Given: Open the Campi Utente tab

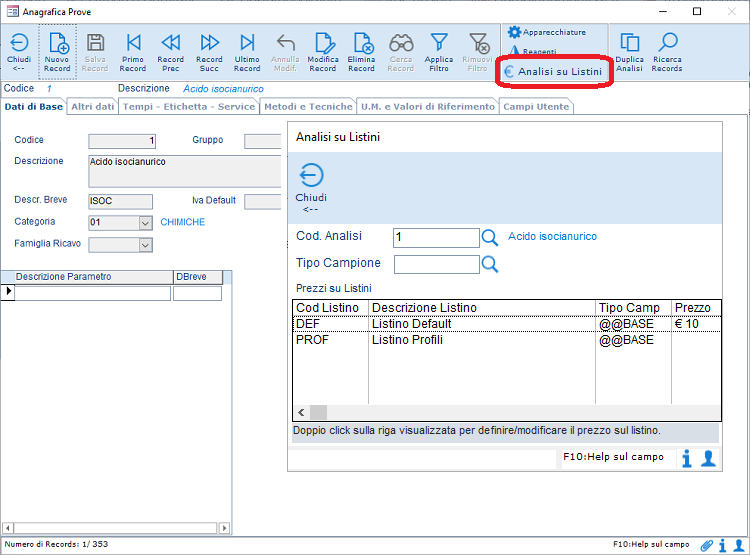Looking at the screenshot, I should (x=536, y=107).
